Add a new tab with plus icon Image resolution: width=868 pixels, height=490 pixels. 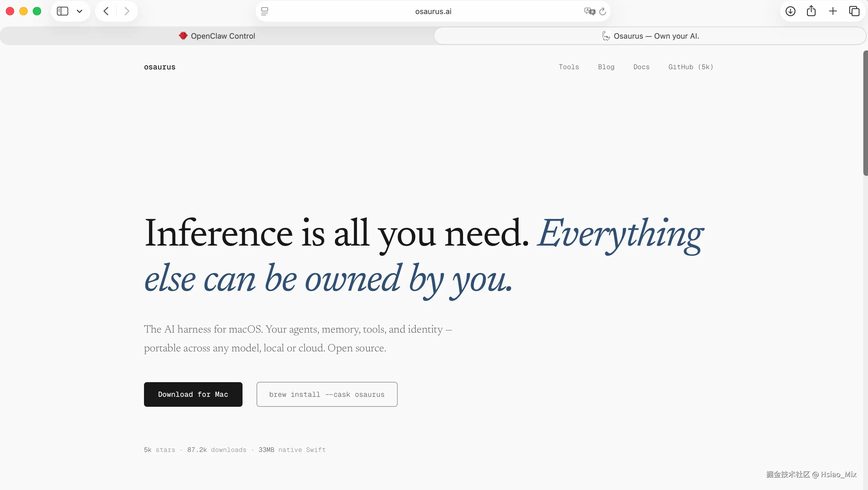click(833, 11)
